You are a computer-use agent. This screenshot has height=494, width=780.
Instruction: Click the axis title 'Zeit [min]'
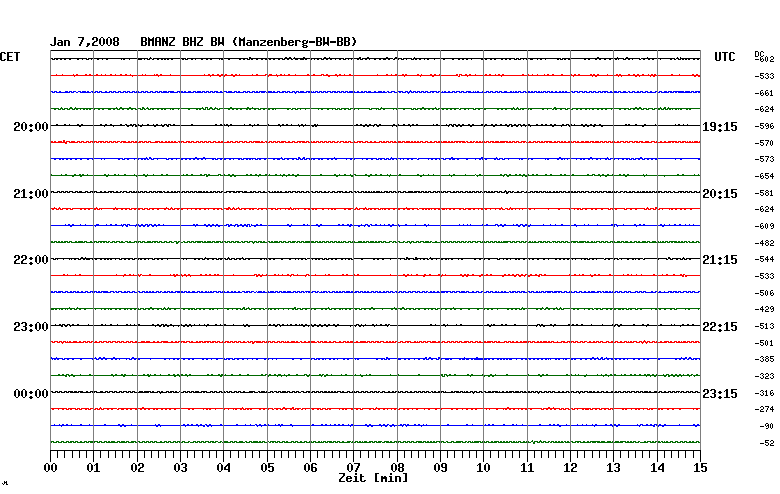(x=374, y=478)
